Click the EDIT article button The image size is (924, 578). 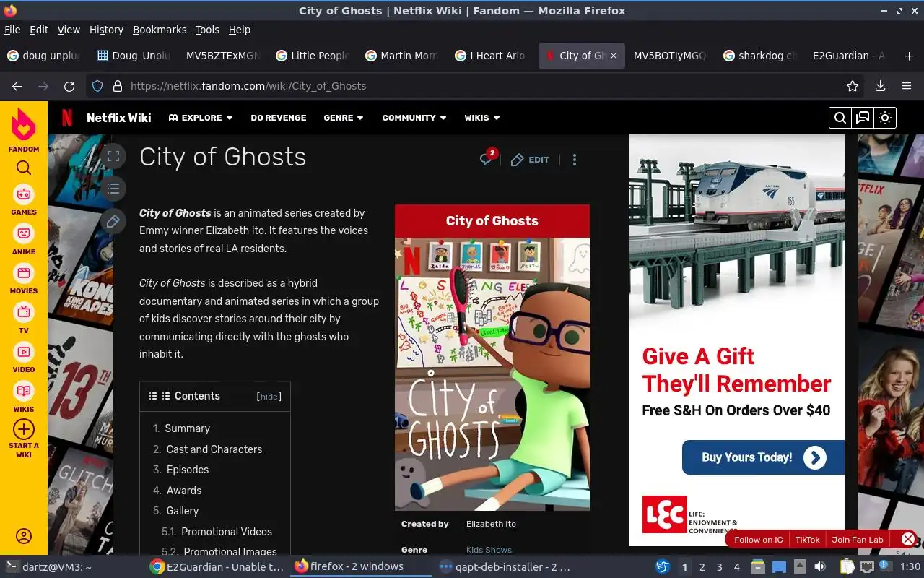531,160
